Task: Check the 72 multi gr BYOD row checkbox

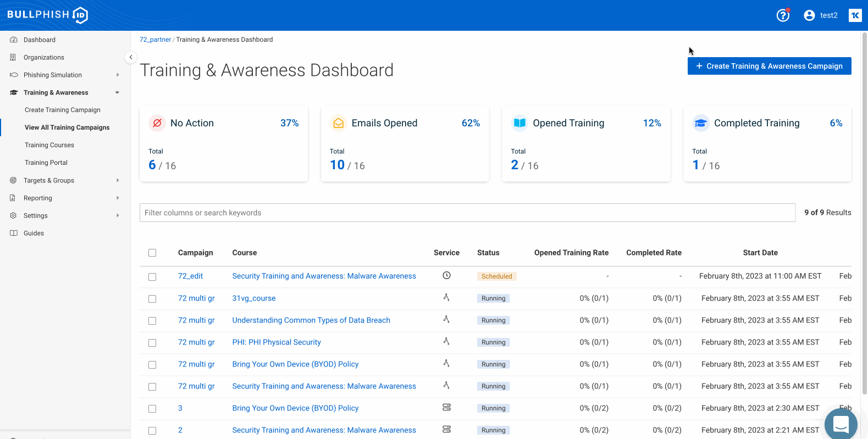Action: [152, 365]
